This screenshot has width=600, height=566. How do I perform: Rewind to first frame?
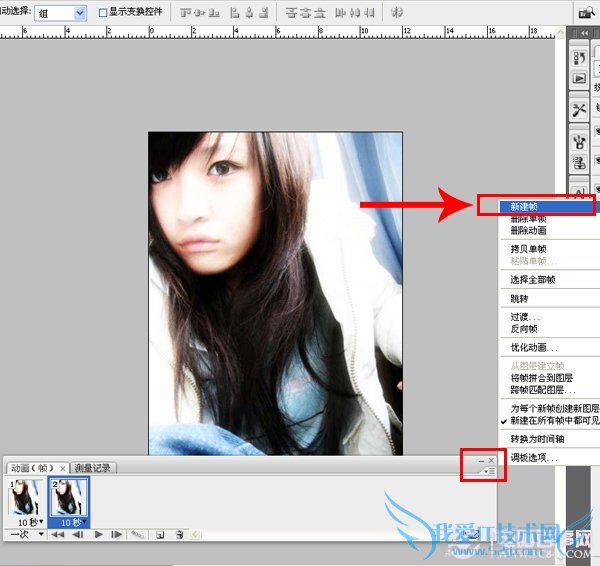tap(57, 535)
